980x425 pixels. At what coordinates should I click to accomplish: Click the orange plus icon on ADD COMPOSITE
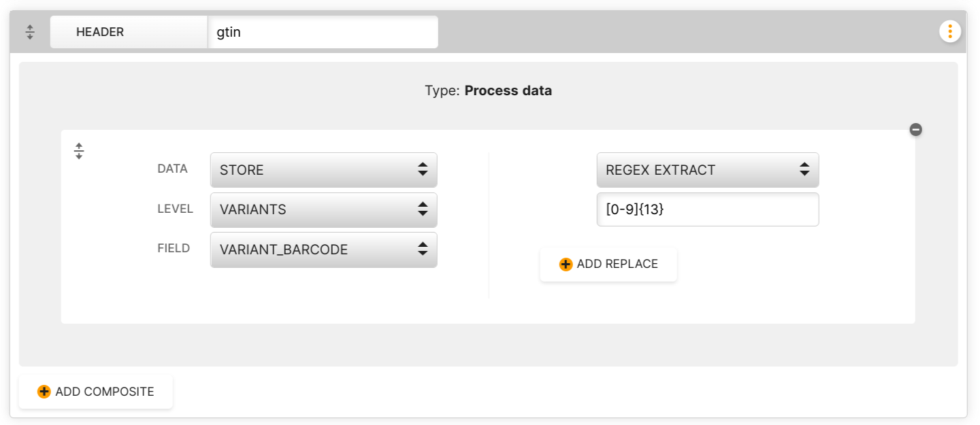(x=44, y=392)
